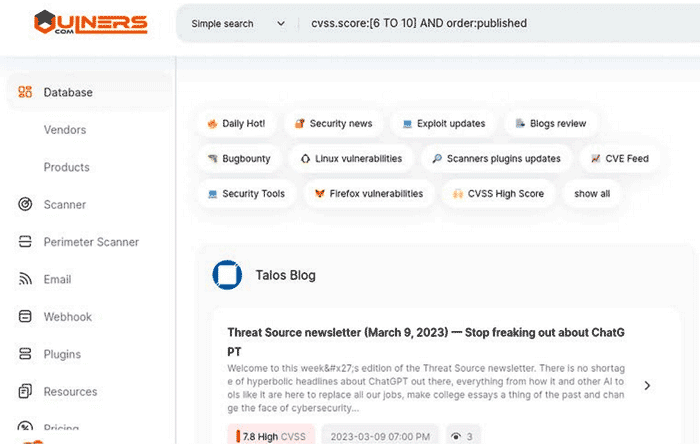
Task: Click the Plugins icon in sidebar
Action: click(x=26, y=354)
